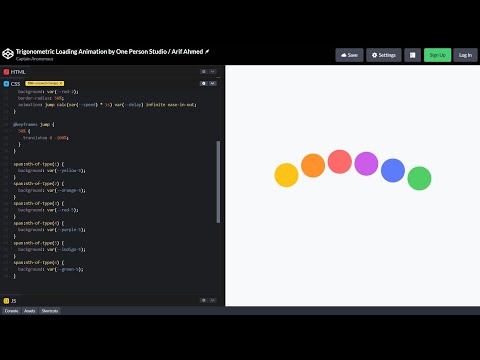Click the red circle in preview
Viewport: 480px width, 360px height.
340,162
